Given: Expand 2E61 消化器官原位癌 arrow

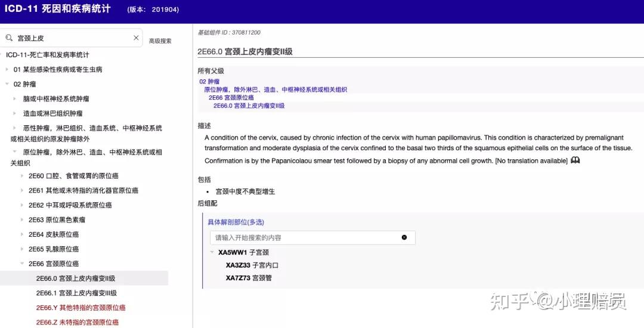Looking at the screenshot, I should coord(22,190).
